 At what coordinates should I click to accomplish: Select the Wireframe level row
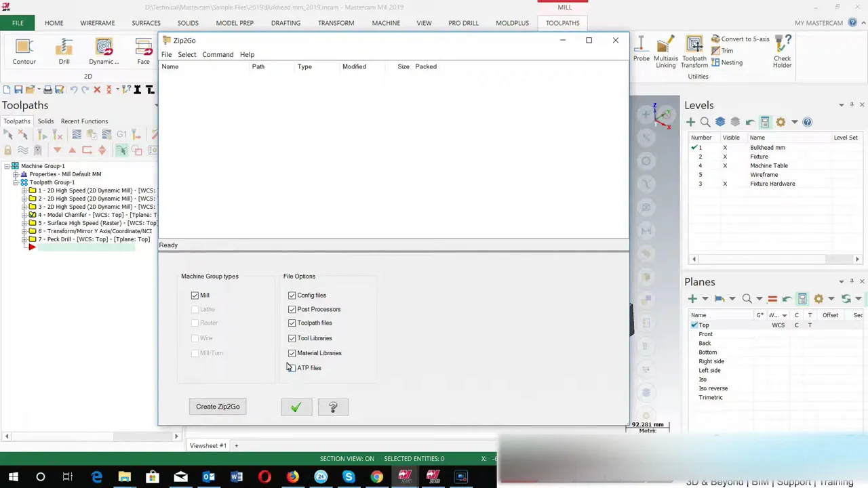[773, 175]
